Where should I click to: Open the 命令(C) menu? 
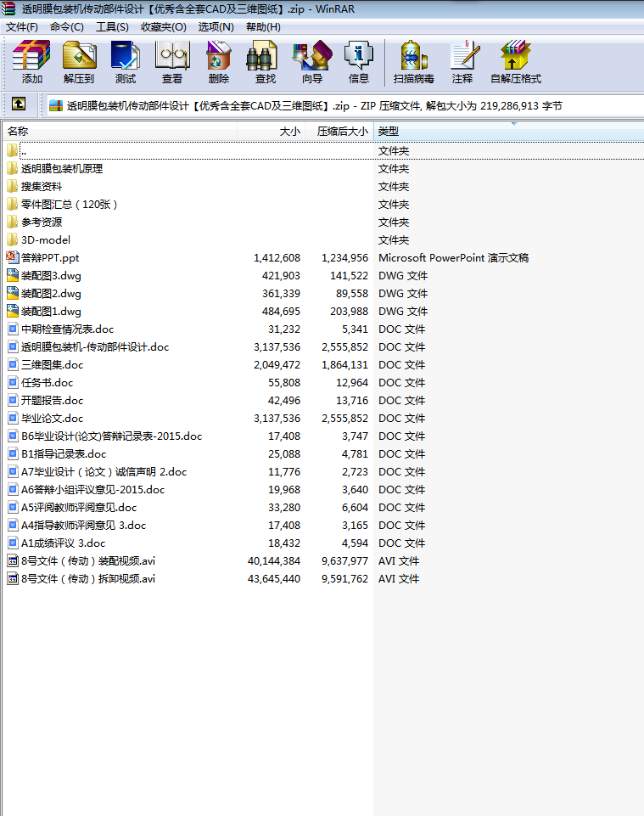tap(66, 27)
